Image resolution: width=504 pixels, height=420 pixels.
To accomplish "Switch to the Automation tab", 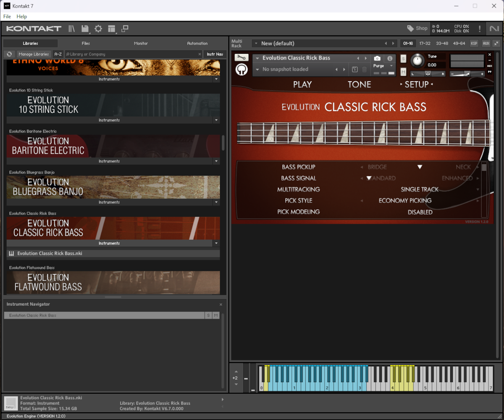I will (x=197, y=43).
